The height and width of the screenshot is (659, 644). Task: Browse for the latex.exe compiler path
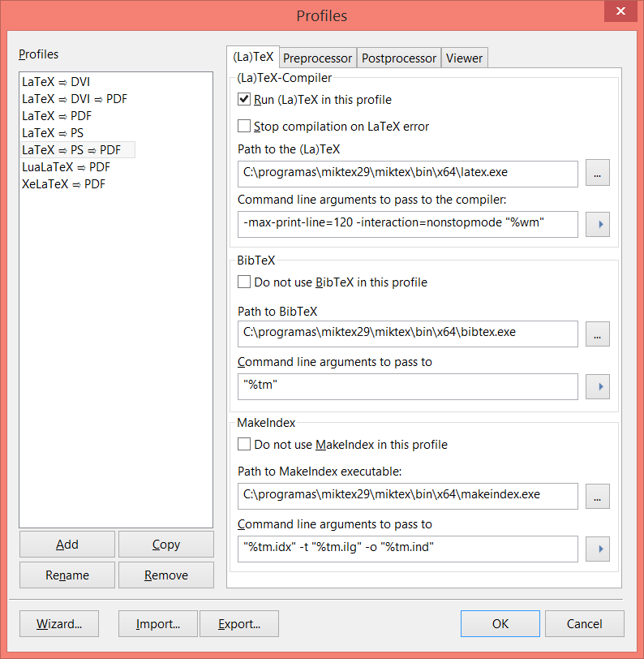[597, 173]
